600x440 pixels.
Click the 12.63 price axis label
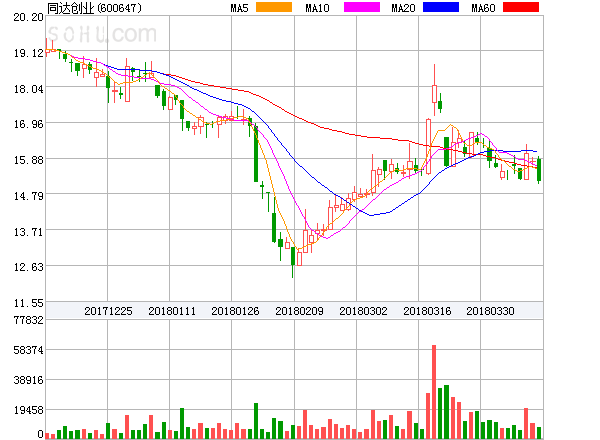28,267
